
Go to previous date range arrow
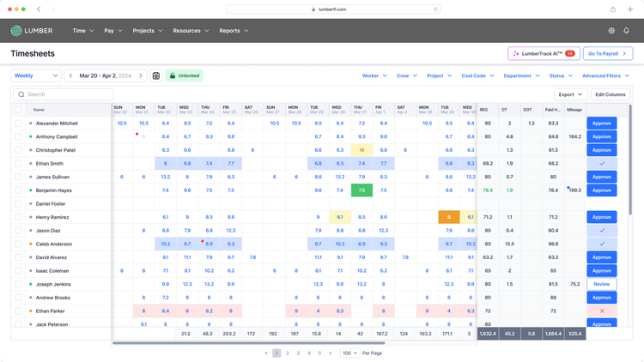70,75
